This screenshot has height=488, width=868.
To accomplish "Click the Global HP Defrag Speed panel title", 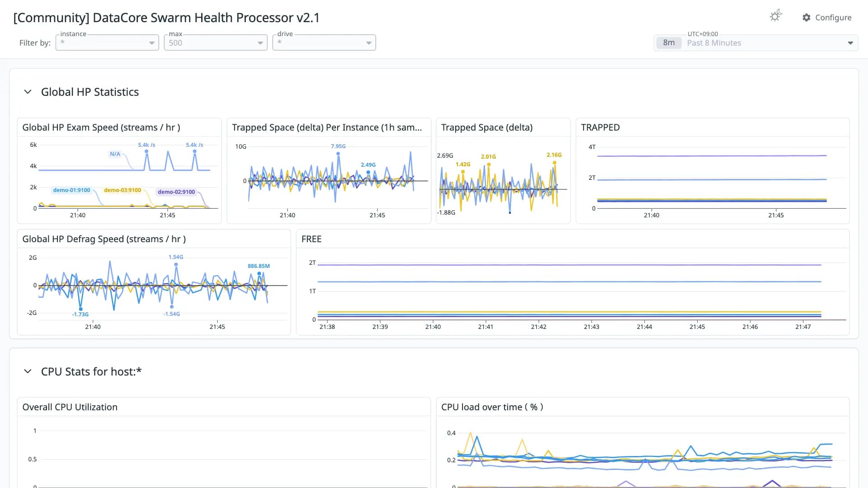I will (104, 239).
